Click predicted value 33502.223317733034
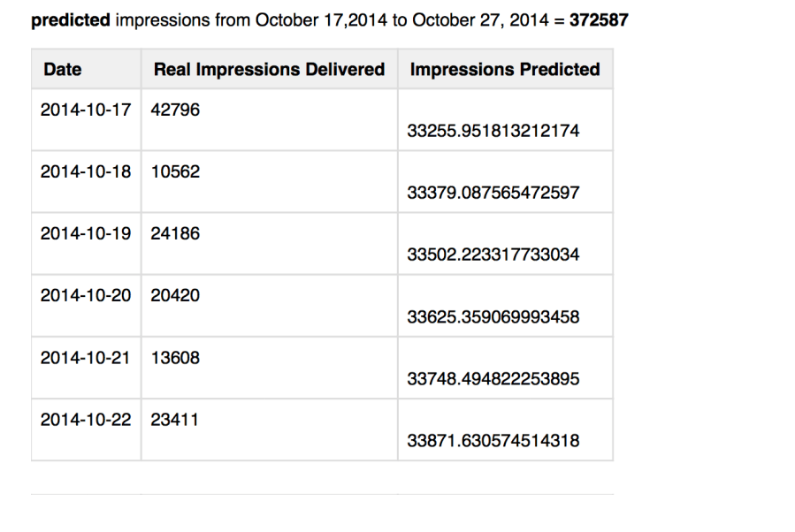The image size is (795, 532). pos(493,255)
